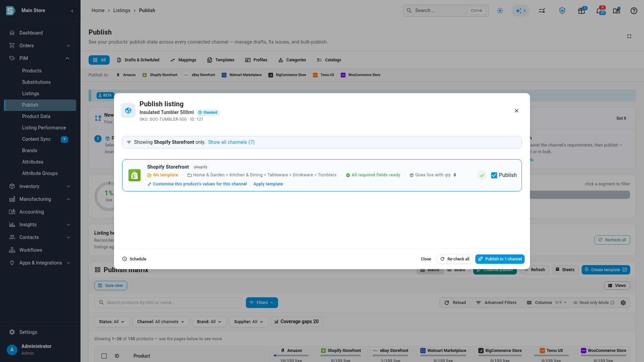The width and height of the screenshot is (644, 362).
Task: Switch to Drafts & Scheduled tab
Action: click(x=138, y=60)
